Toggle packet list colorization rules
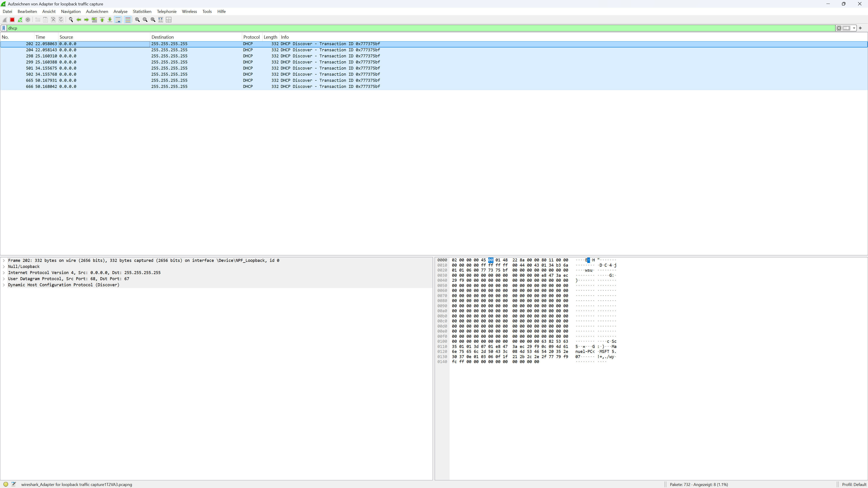The height and width of the screenshot is (488, 868). (128, 20)
